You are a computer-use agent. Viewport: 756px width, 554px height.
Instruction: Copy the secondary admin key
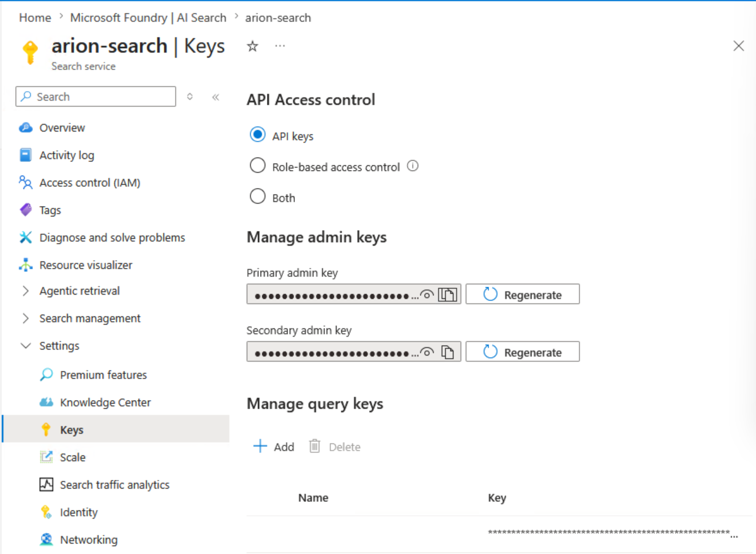pos(448,352)
